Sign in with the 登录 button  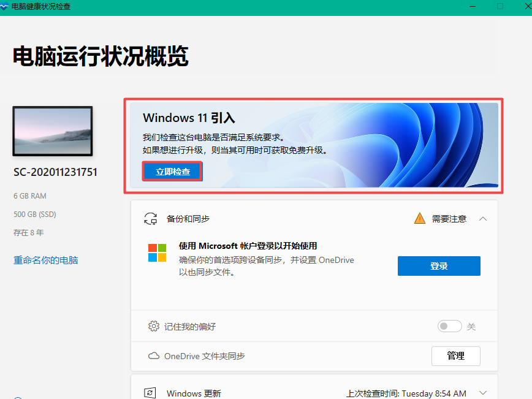click(x=439, y=266)
